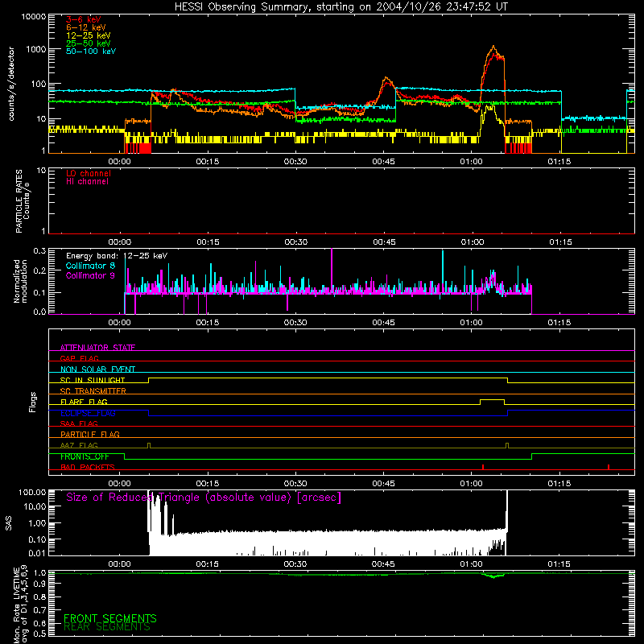Viewport: 644px width, 644px height.
Task: Click the first BAD_PACKETS red tick
Action: [x=483, y=467]
